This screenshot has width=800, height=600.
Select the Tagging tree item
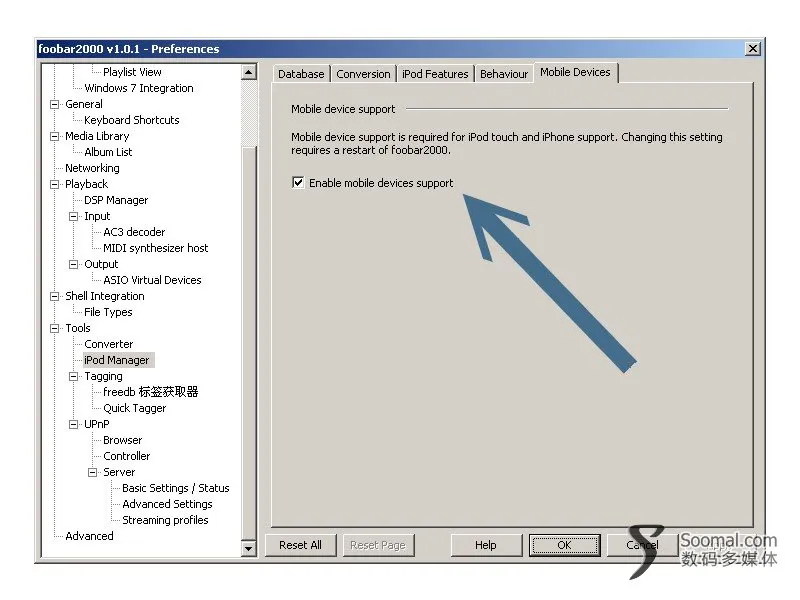103,377
